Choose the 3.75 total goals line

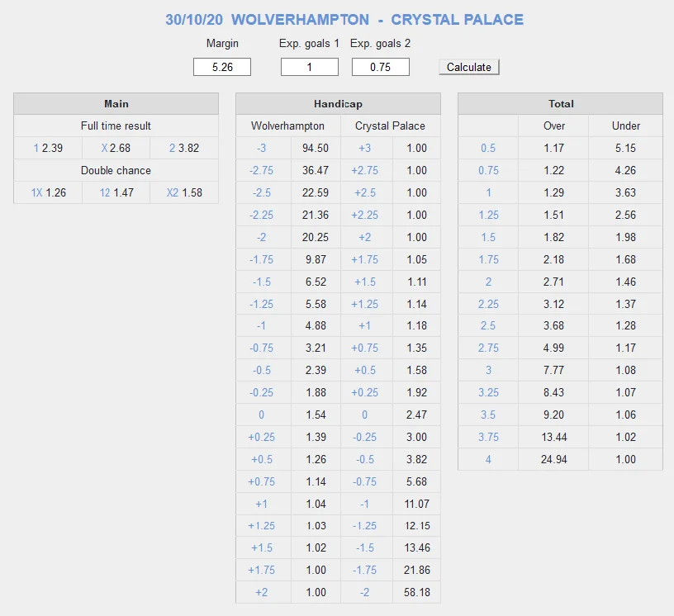tap(488, 438)
